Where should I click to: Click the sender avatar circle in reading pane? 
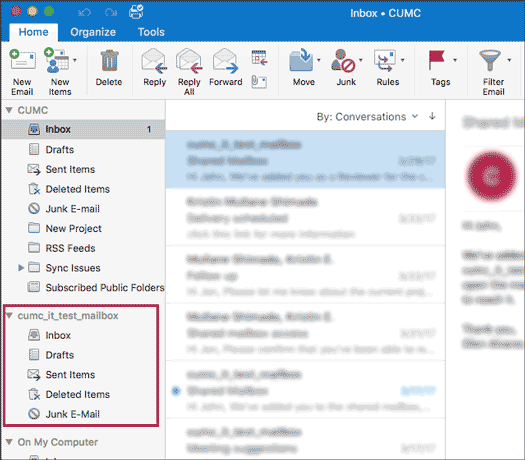(x=491, y=176)
